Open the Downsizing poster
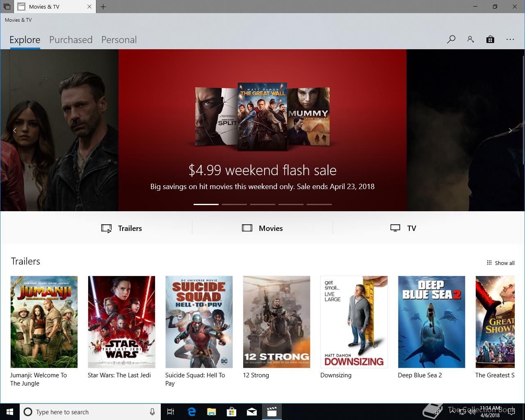The image size is (525, 420). (x=354, y=322)
